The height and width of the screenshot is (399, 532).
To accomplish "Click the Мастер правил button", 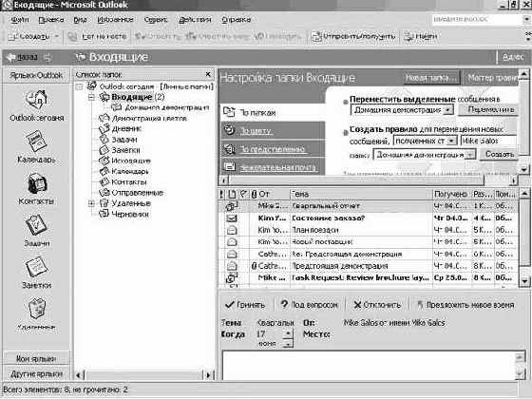I will click(491, 78).
